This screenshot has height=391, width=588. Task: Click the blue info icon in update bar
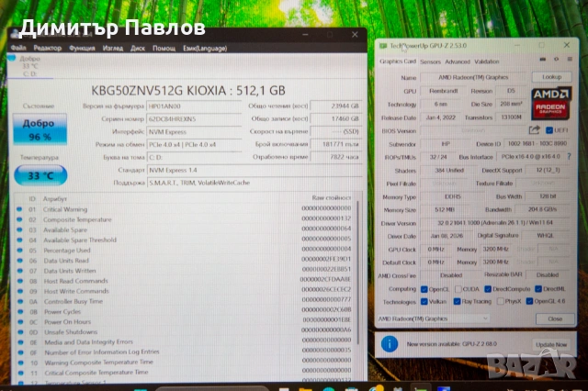point(390,343)
